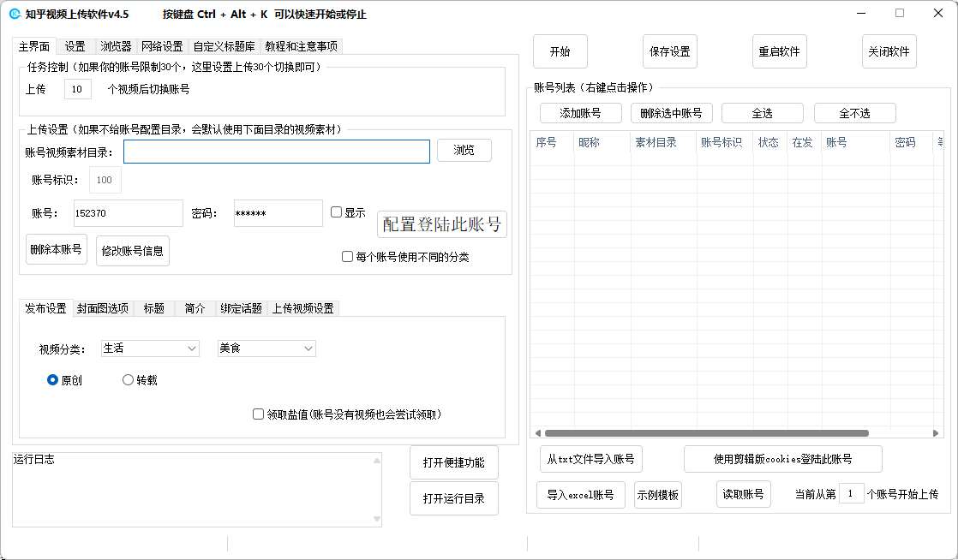
Task: Expand the 美食 subcategory dropdown
Action: coord(266,349)
